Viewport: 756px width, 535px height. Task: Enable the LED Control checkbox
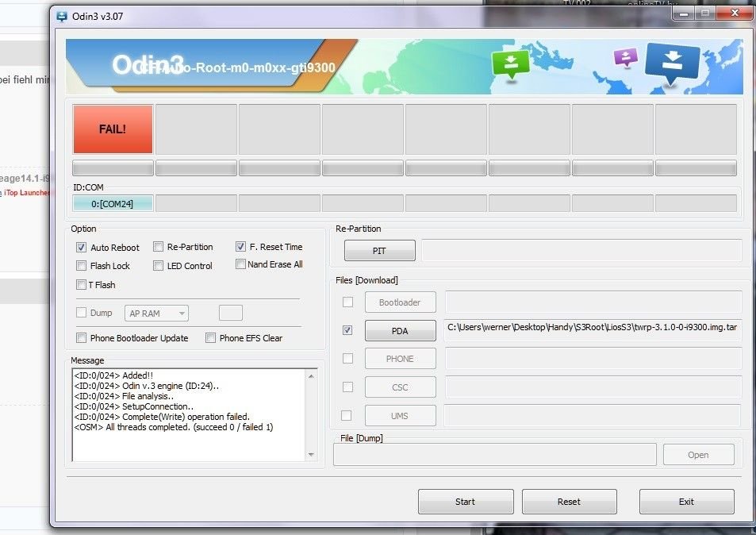[158, 266]
